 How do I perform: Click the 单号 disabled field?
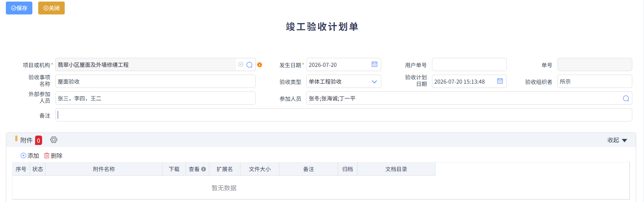pos(595,64)
